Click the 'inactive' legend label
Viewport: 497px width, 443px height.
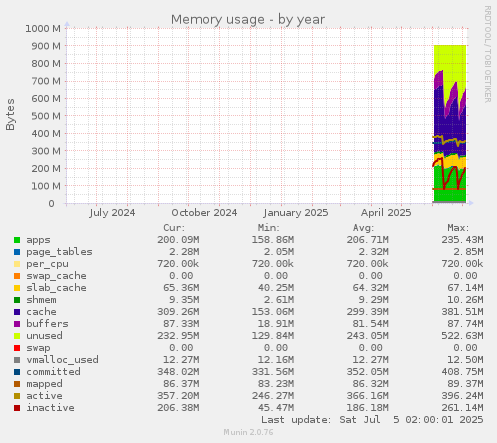(50, 408)
